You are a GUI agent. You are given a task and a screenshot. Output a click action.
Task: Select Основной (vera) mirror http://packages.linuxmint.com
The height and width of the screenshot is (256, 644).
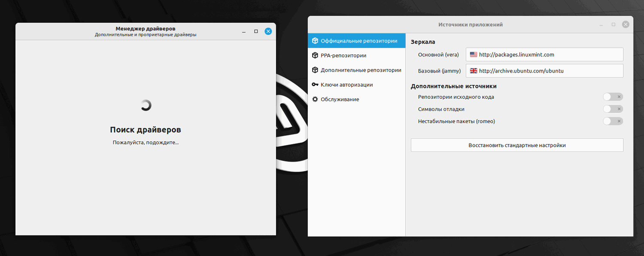click(x=544, y=54)
